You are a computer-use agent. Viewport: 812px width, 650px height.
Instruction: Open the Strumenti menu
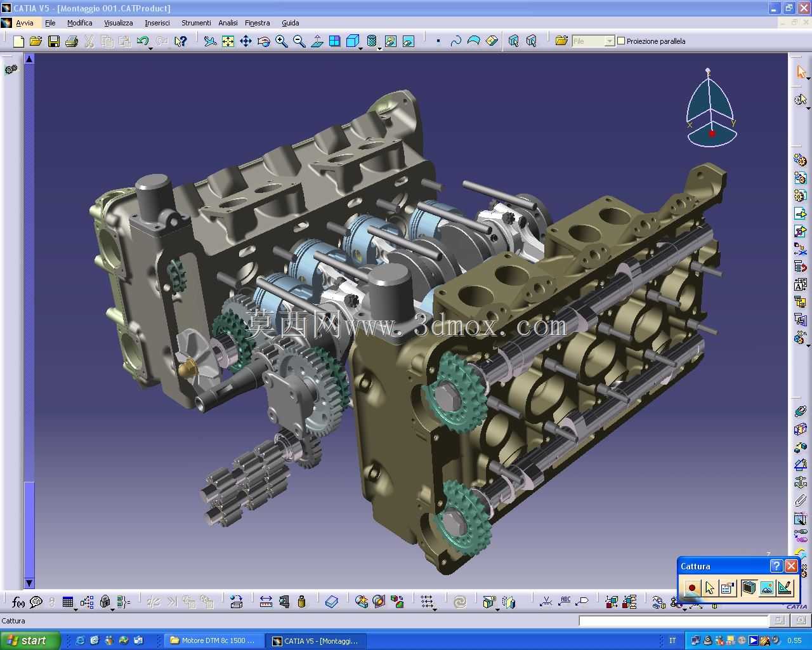click(196, 23)
